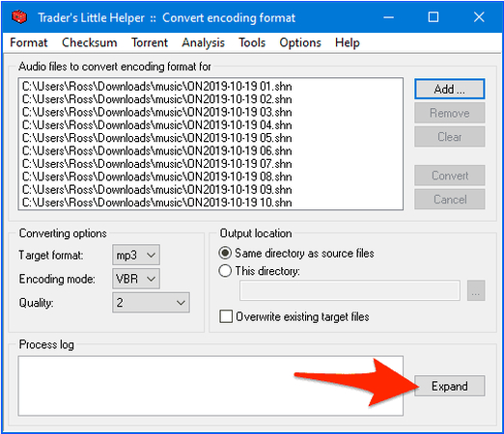The width and height of the screenshot is (504, 434).
Task: Maximize the Trader's Little Helper window
Action: (x=434, y=17)
